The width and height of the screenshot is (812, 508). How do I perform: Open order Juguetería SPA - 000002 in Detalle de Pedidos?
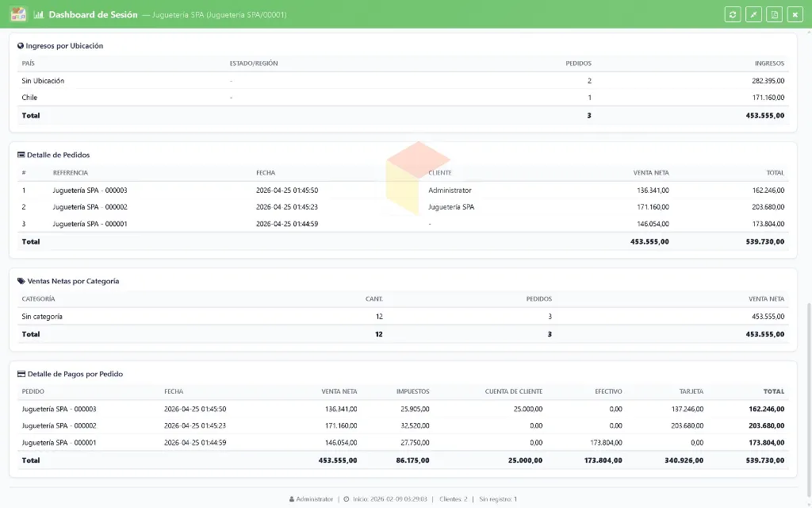[x=90, y=207]
